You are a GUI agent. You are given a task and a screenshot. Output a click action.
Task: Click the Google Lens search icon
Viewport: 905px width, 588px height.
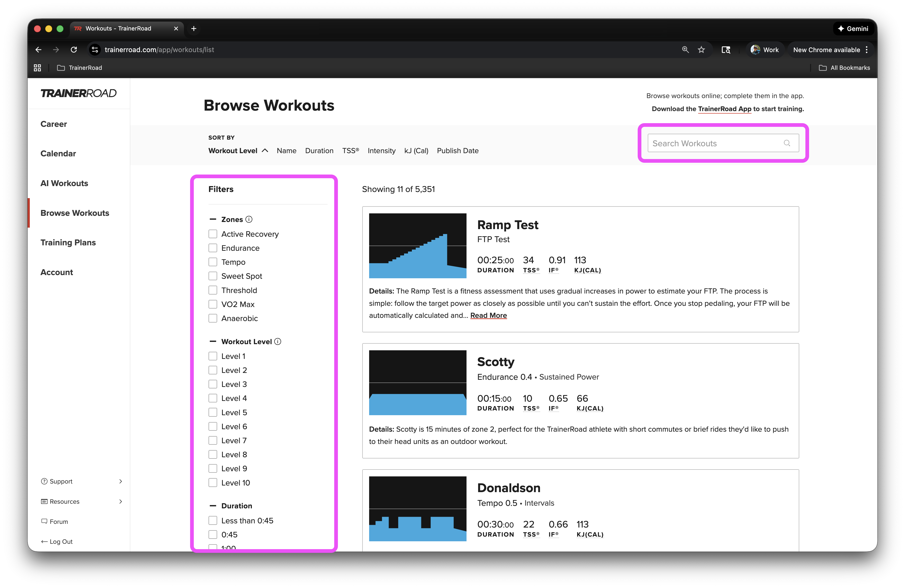click(726, 50)
